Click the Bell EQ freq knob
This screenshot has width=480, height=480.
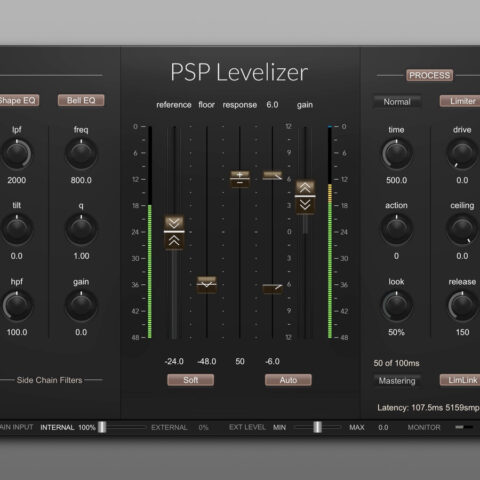pos(81,154)
